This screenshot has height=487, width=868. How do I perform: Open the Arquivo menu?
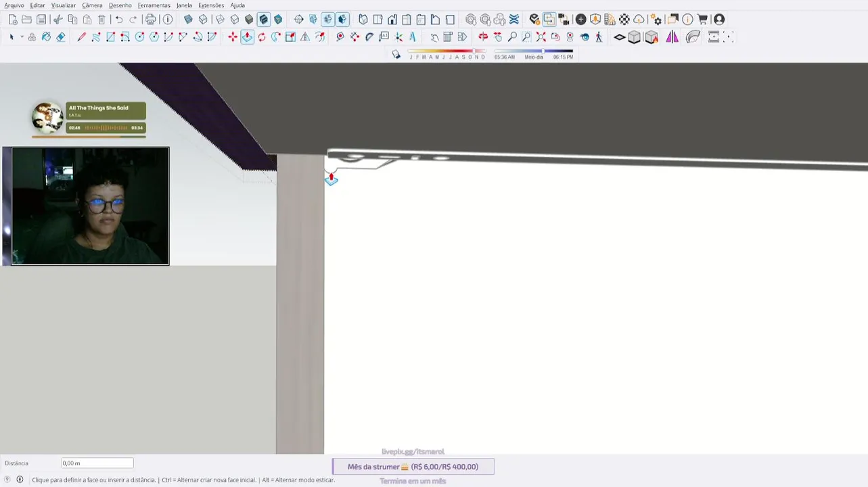click(14, 5)
